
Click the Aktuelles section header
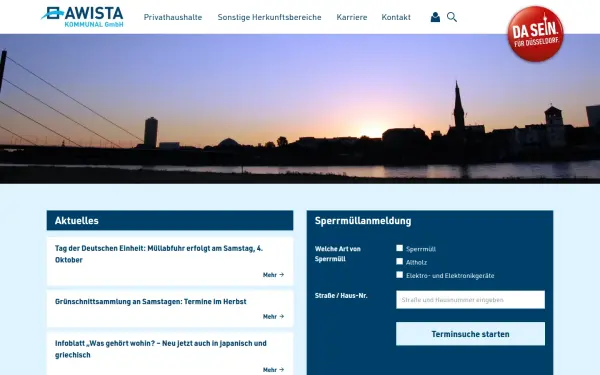[x=170, y=220]
